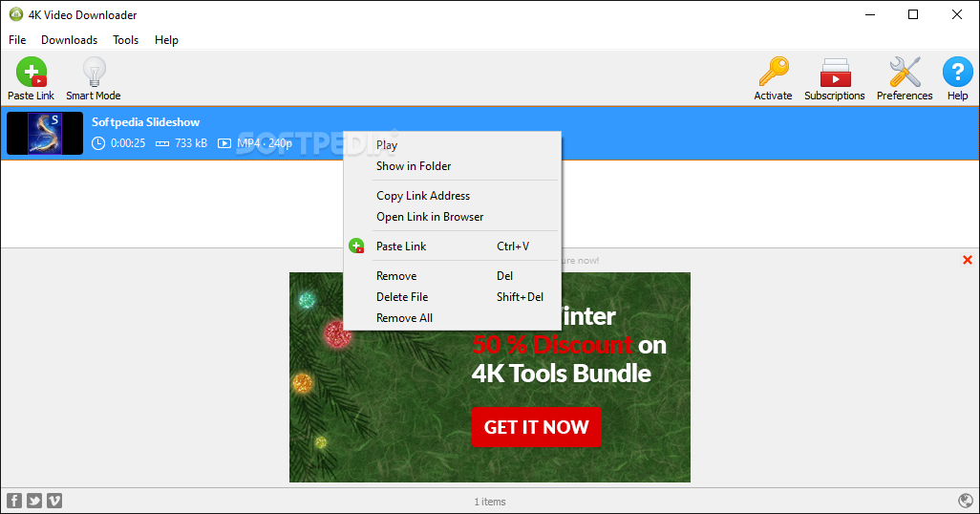Click the 50 % Discount ad text
The width and height of the screenshot is (980, 514).
coord(552,345)
